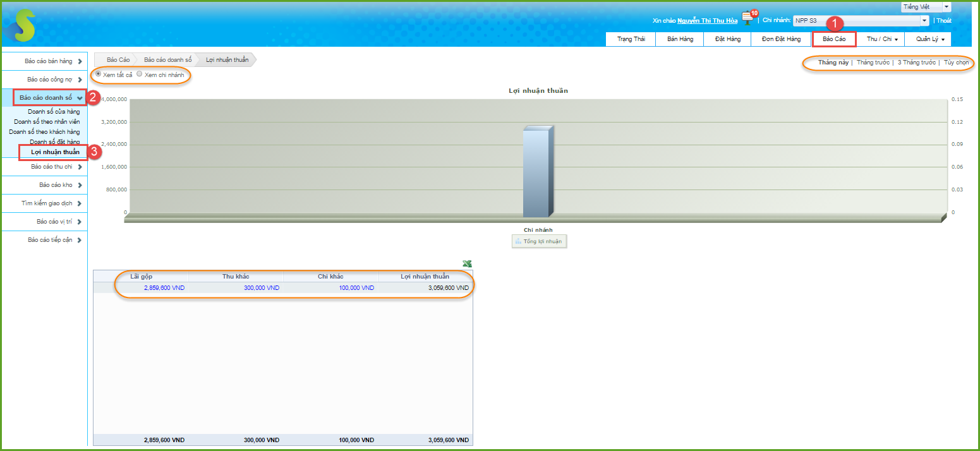Select the Tháng trước time filter
980x451 pixels.
coord(873,63)
